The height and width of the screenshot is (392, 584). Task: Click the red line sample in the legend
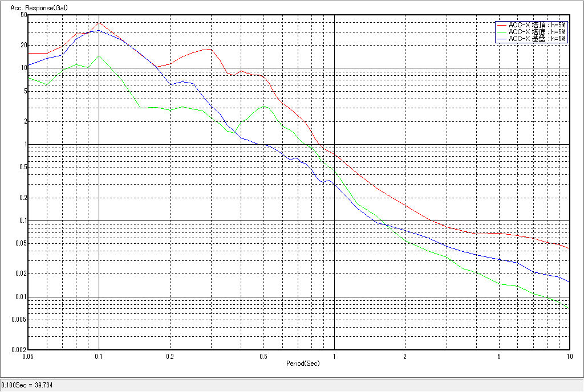pos(502,26)
